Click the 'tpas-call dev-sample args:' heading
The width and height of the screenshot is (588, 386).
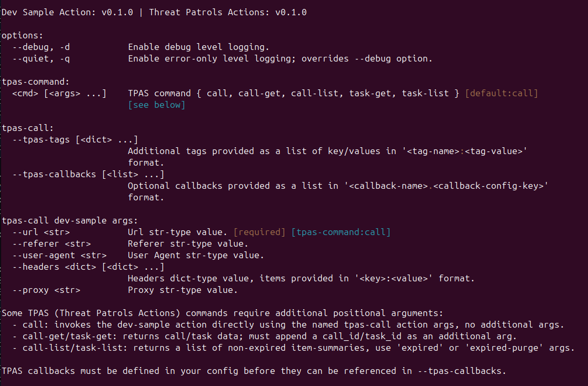coord(70,221)
